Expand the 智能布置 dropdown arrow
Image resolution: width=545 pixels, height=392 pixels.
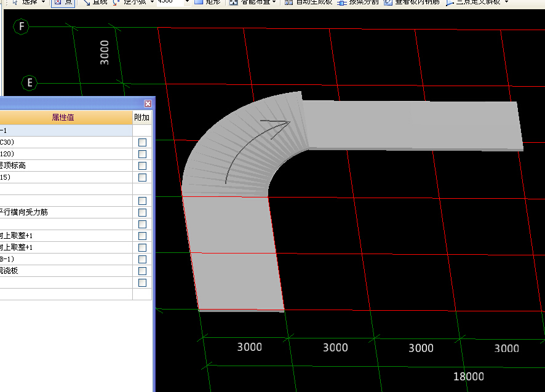tap(274, 2)
